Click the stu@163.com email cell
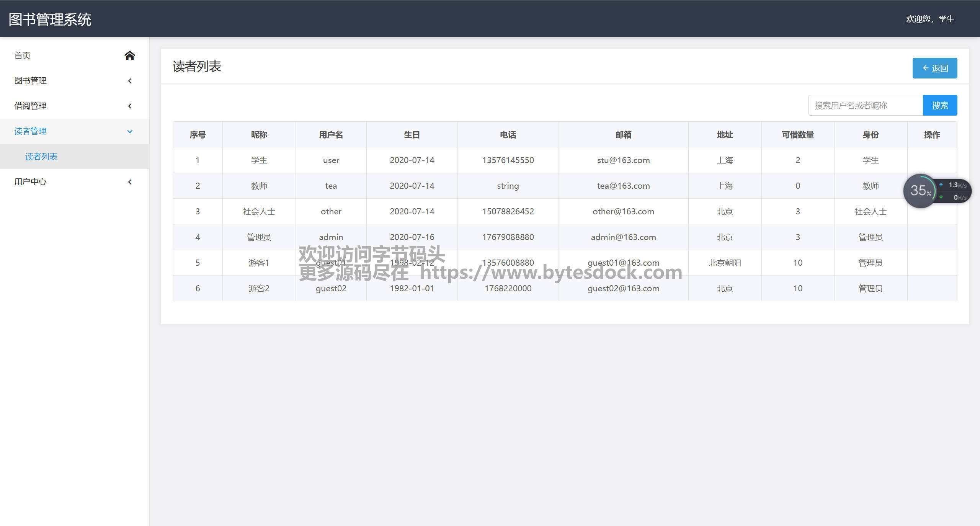This screenshot has width=980, height=526. click(623, 160)
